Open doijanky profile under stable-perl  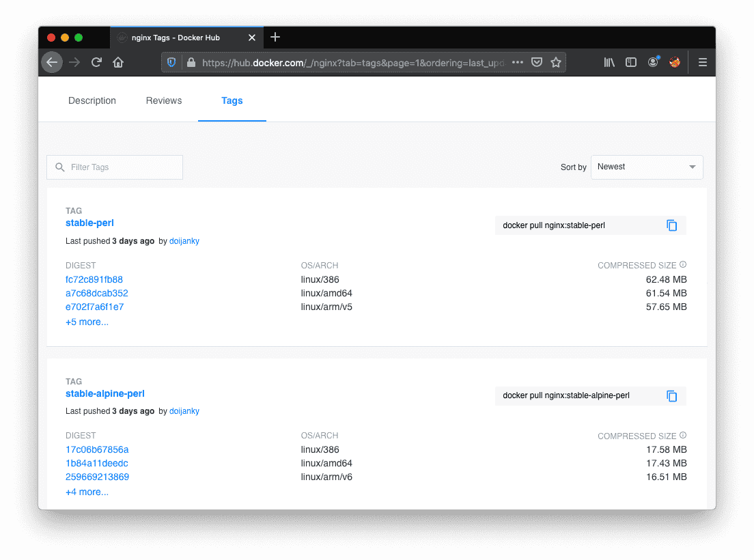click(x=184, y=241)
